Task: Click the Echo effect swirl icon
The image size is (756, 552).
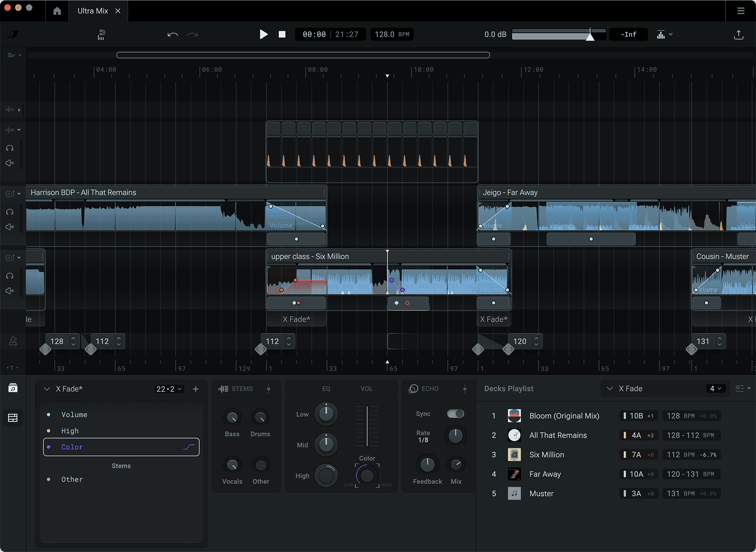Action: point(414,388)
